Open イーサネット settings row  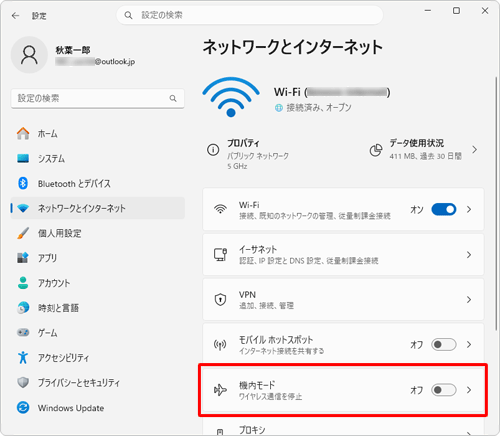[343, 255]
